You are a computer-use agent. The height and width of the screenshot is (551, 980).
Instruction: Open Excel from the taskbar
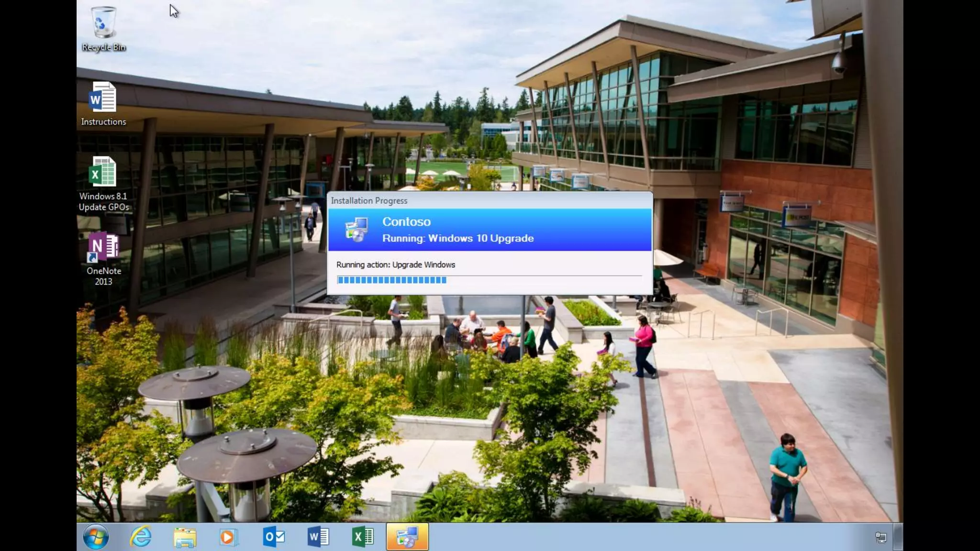click(363, 537)
